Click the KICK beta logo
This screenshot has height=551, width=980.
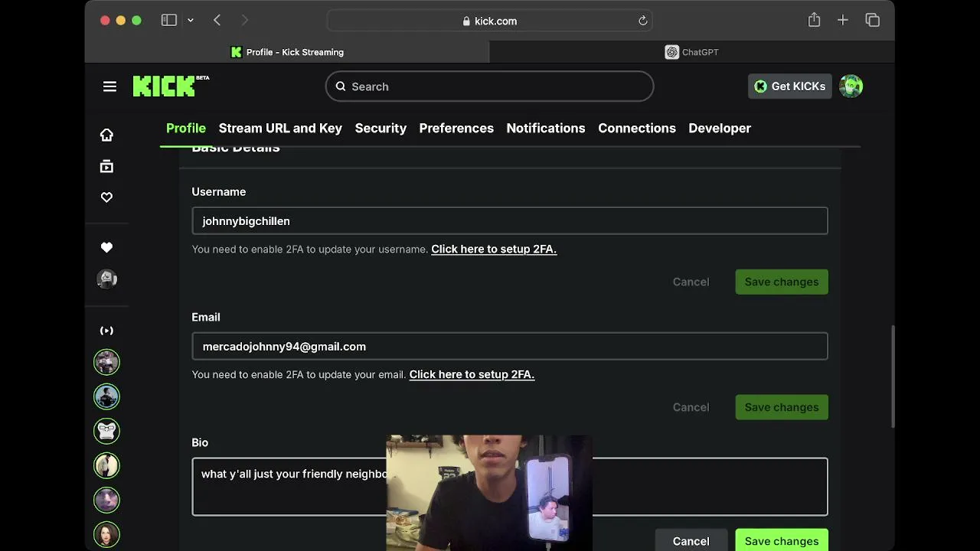(170, 86)
